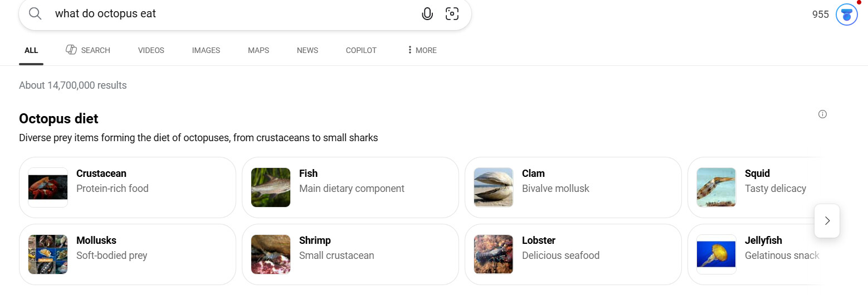This screenshot has height=308, width=868.
Task: View the 955 rewards points counter
Action: pyautogui.click(x=821, y=15)
